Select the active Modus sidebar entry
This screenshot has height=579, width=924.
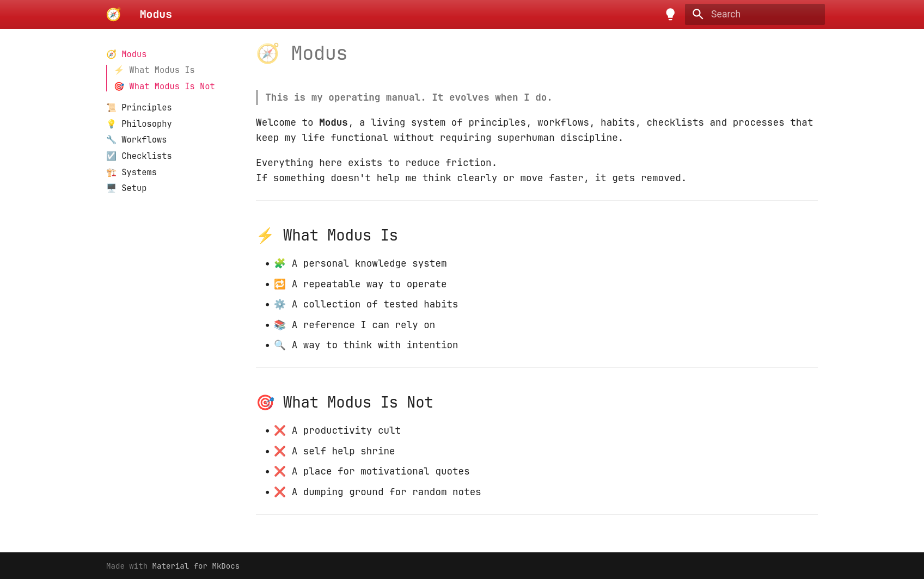point(133,54)
